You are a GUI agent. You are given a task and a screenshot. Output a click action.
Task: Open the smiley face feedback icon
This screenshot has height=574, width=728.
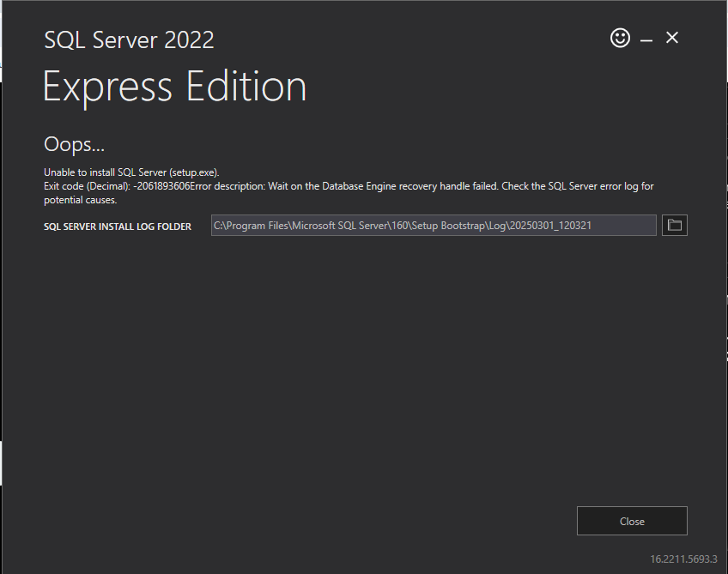tap(620, 38)
